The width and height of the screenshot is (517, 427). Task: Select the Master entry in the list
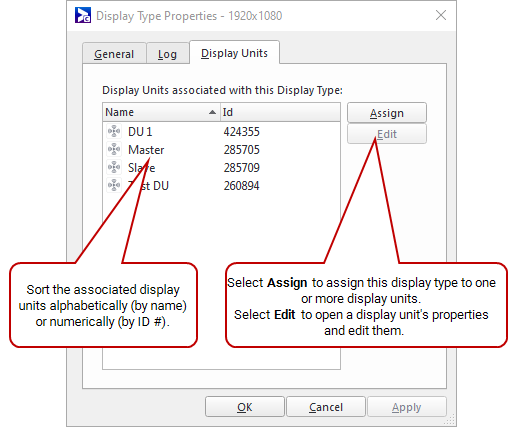click(x=146, y=150)
